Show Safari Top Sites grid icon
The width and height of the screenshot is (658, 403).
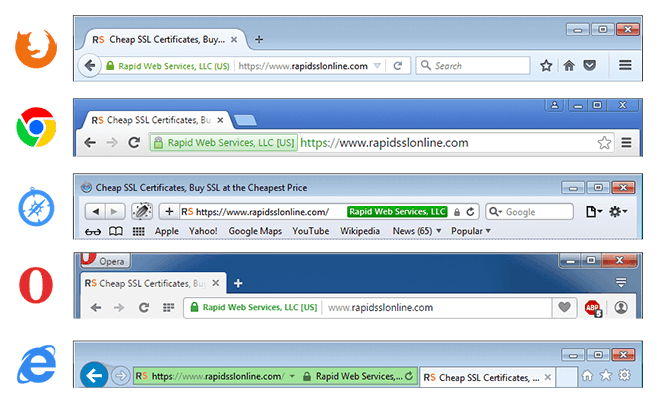[x=138, y=231]
